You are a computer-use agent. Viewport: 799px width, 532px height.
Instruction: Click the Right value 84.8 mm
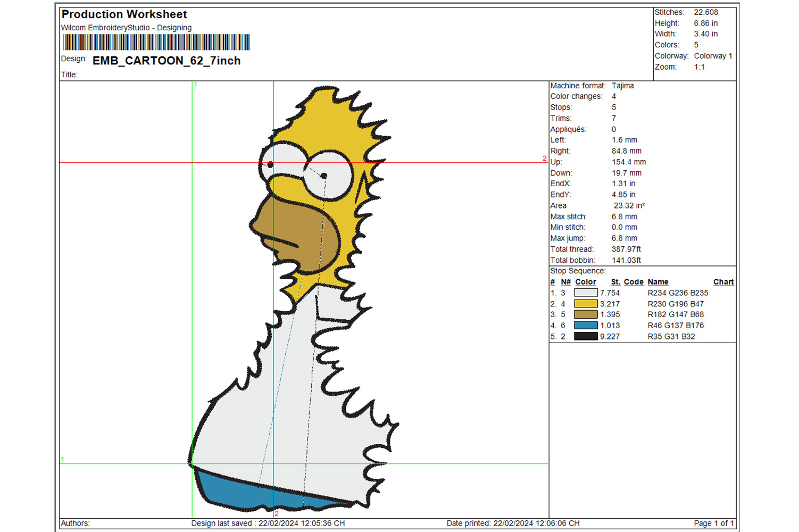pos(627,151)
